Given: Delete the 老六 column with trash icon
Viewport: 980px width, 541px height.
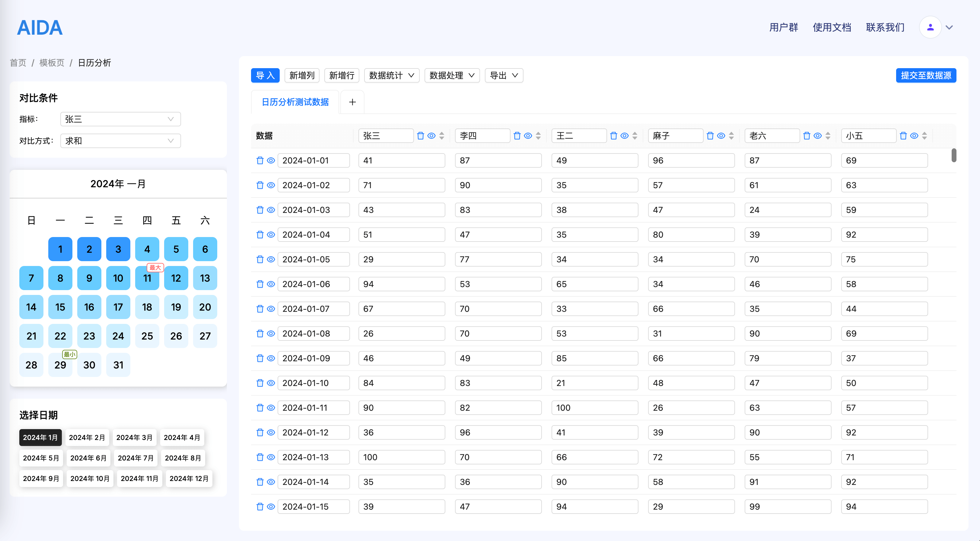Looking at the screenshot, I should point(807,136).
